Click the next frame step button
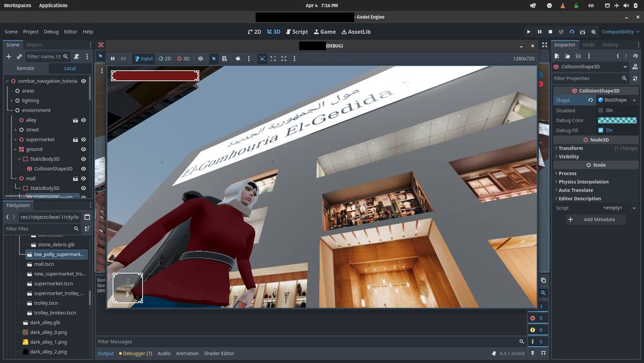 123,59
